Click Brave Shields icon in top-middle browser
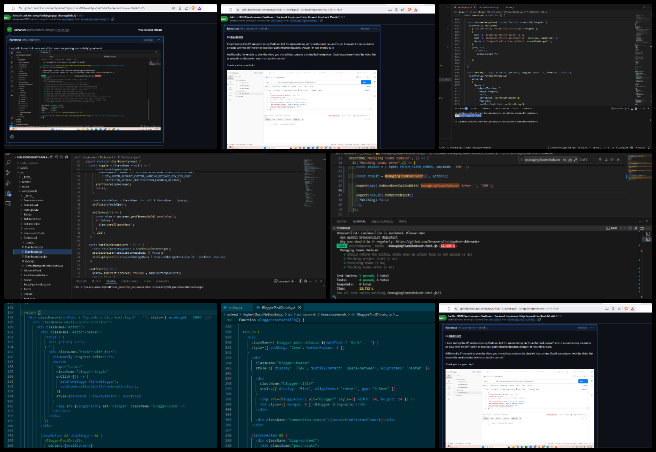 [x=409, y=9]
